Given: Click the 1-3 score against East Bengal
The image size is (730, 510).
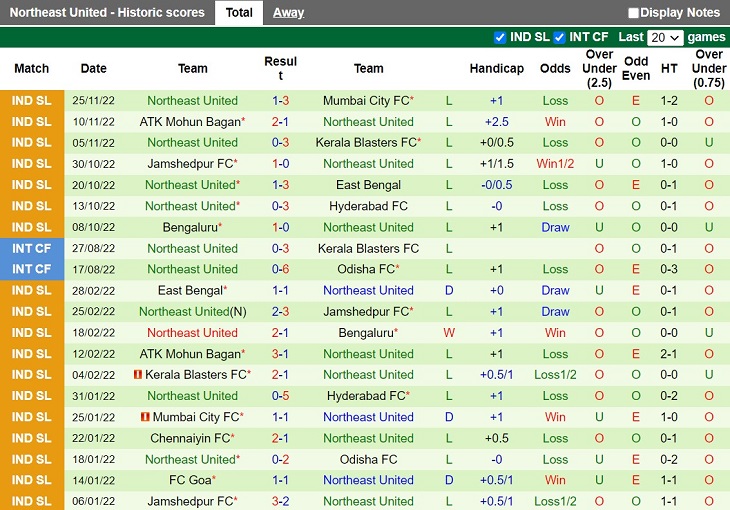Looking at the screenshot, I should tap(281, 185).
